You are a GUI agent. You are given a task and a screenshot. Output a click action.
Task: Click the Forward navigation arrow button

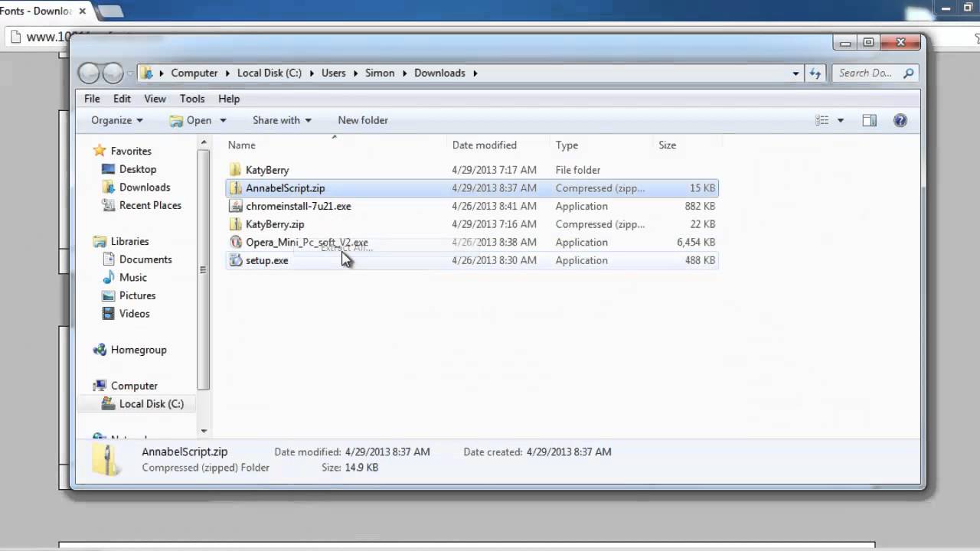click(113, 73)
